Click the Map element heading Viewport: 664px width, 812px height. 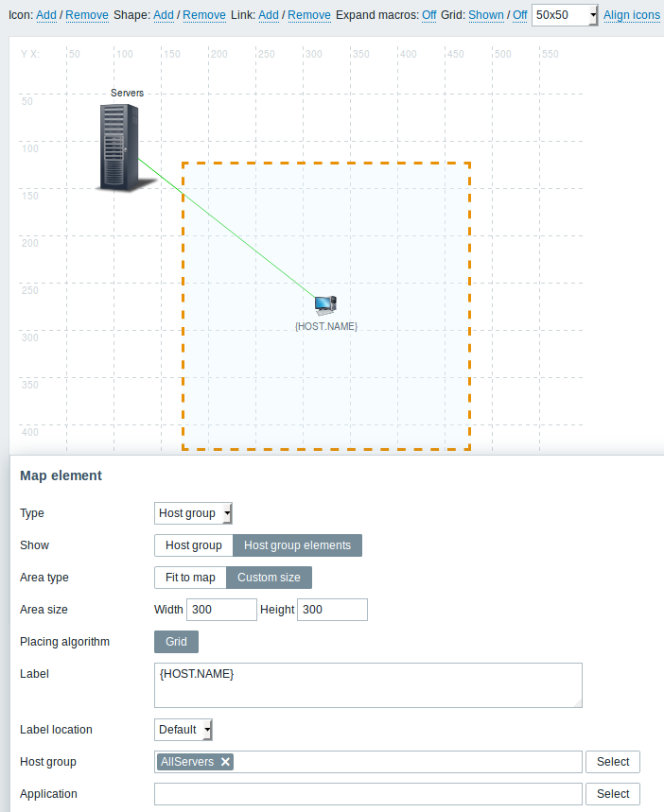(61, 475)
